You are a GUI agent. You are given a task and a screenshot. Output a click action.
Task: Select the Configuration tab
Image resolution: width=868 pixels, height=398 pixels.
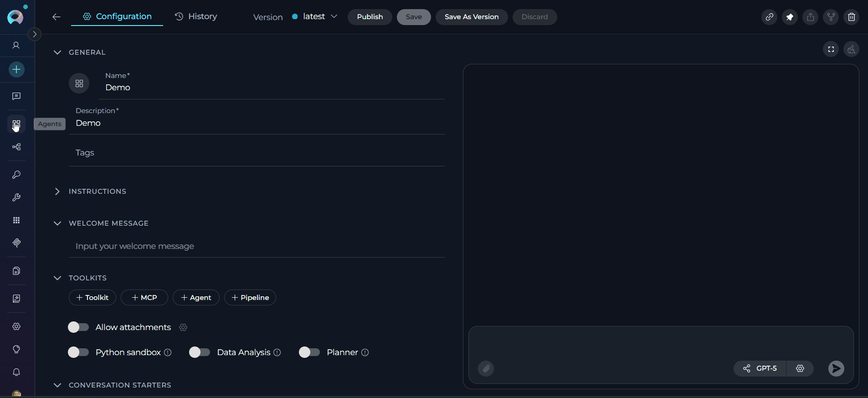coord(117,16)
